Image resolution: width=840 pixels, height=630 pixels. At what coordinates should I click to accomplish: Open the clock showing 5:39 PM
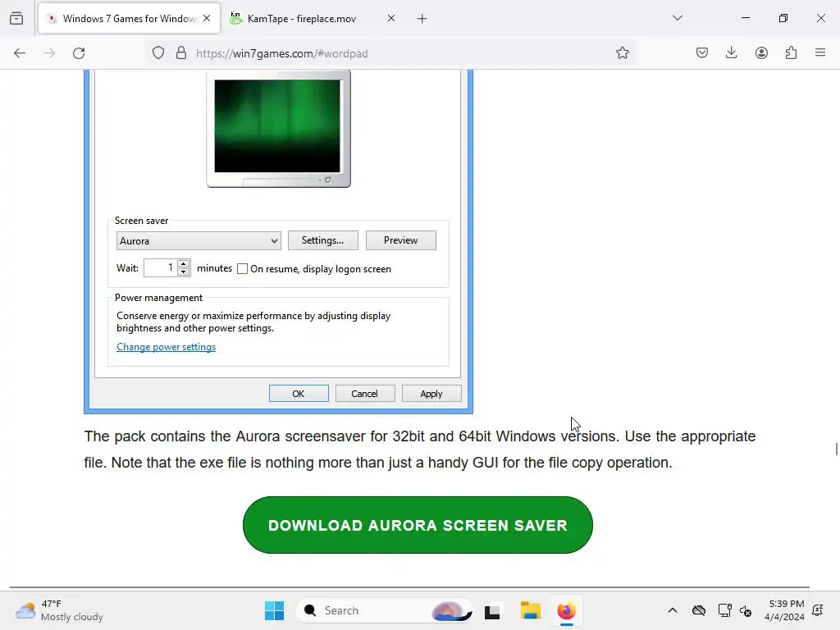(x=785, y=610)
